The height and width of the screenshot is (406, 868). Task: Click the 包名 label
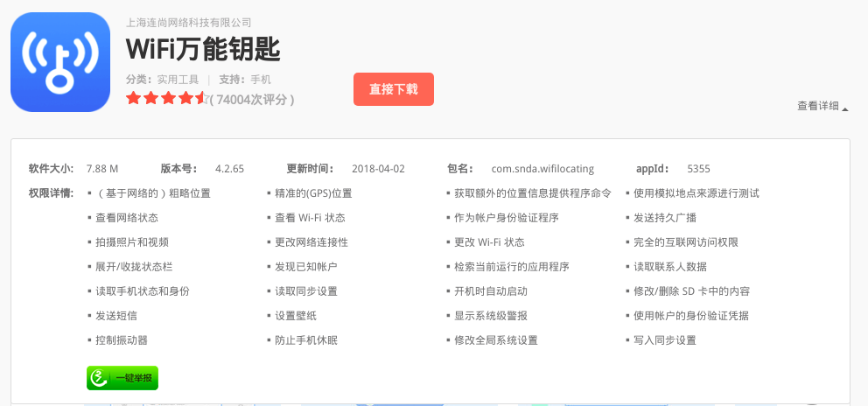[x=459, y=169]
